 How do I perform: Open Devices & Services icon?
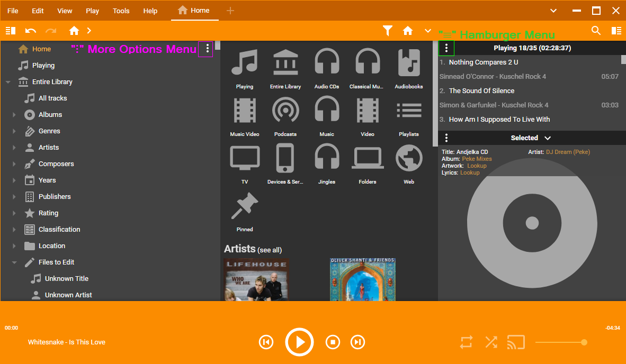pos(285,159)
